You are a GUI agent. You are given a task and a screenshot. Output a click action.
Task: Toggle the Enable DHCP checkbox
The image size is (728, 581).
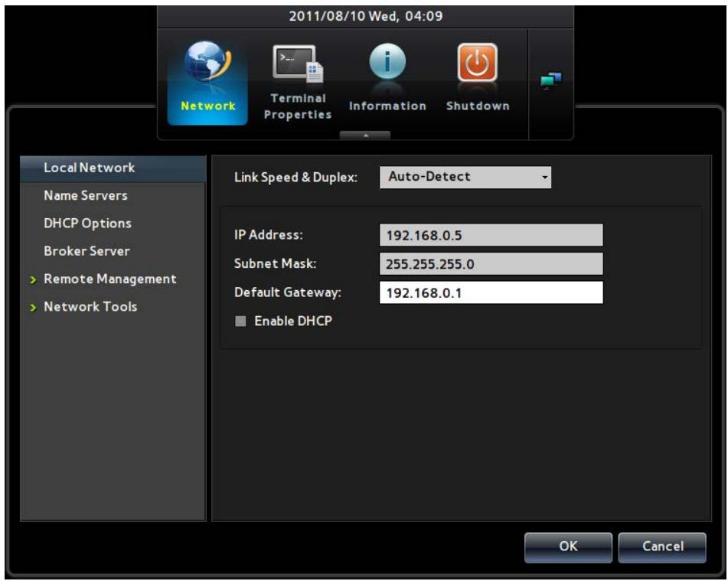[240, 322]
